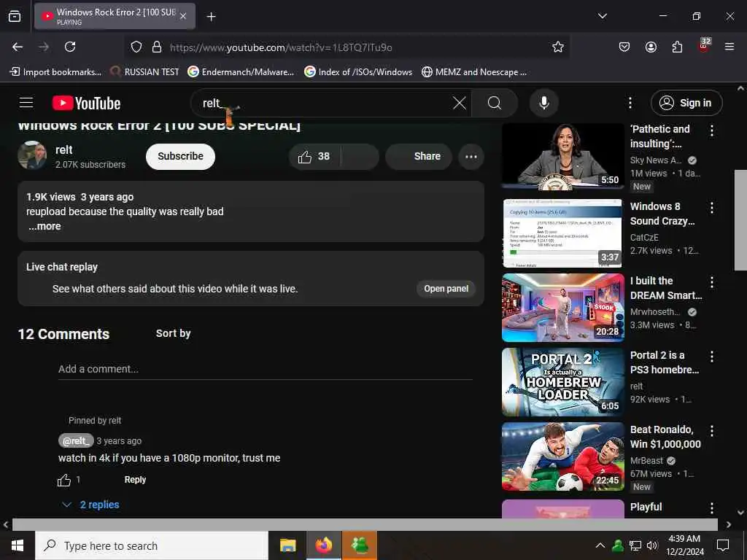Open the Pocket save icon
Viewport: 747px width, 560px height.
[624, 47]
